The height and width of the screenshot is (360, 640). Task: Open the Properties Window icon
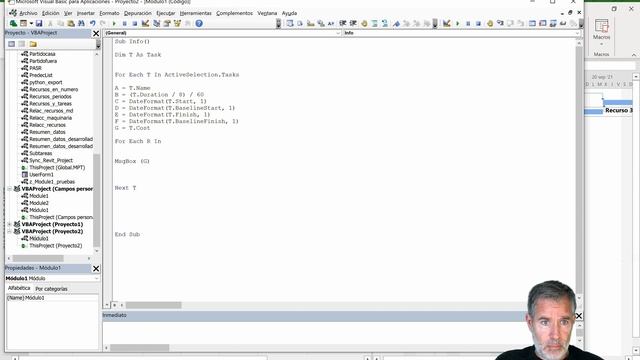(x=167, y=23)
